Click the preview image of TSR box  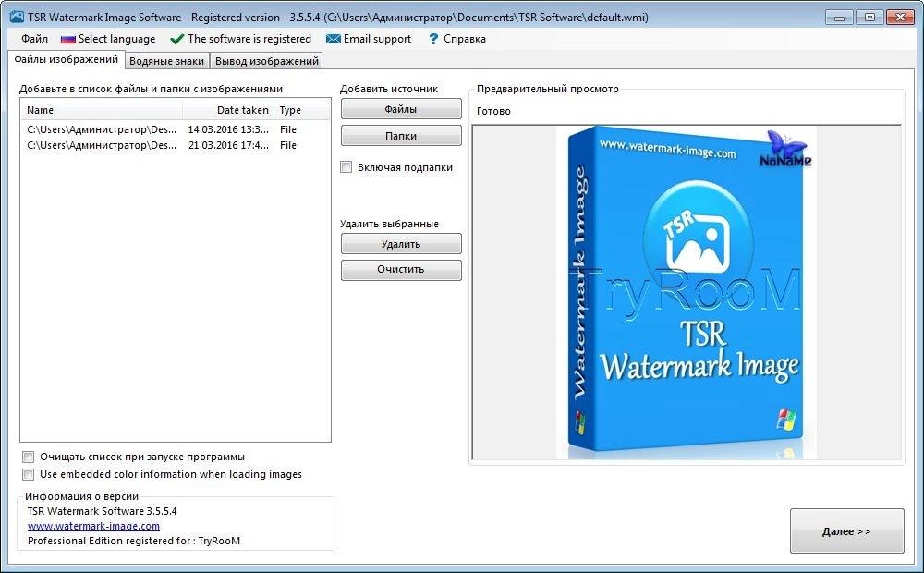687,292
